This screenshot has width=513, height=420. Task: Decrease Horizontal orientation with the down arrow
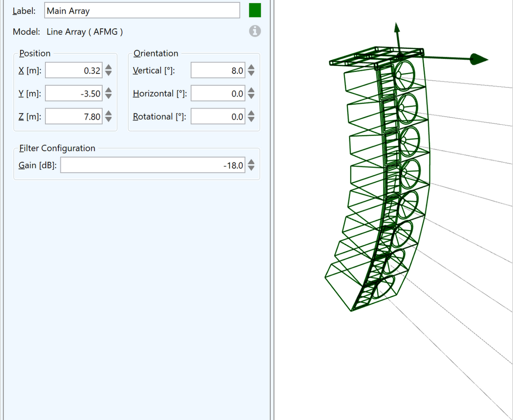[251, 97]
